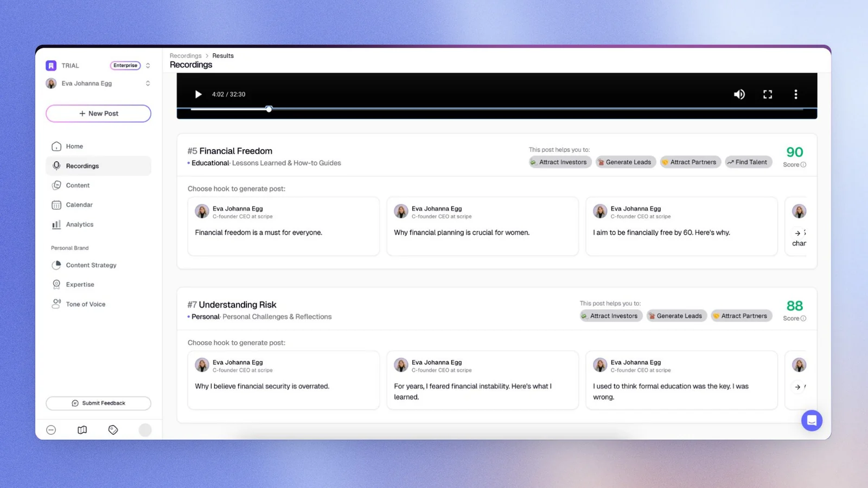
Task: Open Home in sidebar
Action: [x=98, y=146]
